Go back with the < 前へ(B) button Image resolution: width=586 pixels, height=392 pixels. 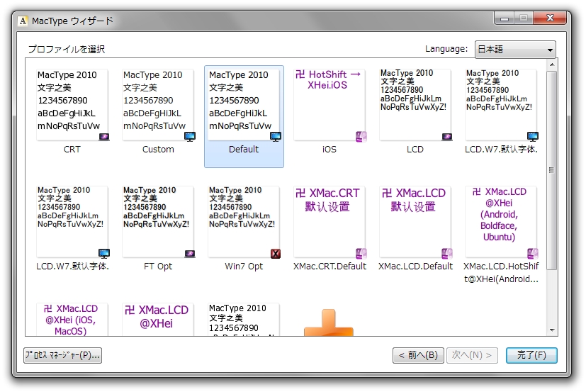pos(418,355)
